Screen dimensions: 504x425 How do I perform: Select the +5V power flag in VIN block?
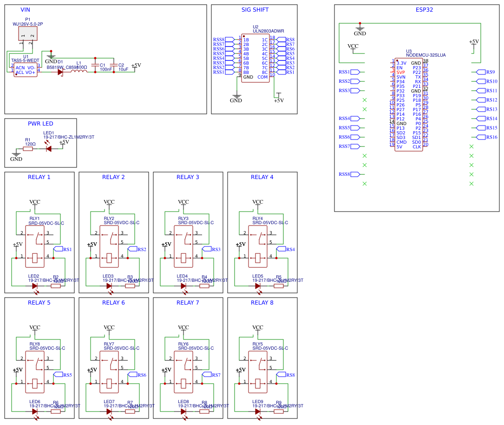click(136, 66)
